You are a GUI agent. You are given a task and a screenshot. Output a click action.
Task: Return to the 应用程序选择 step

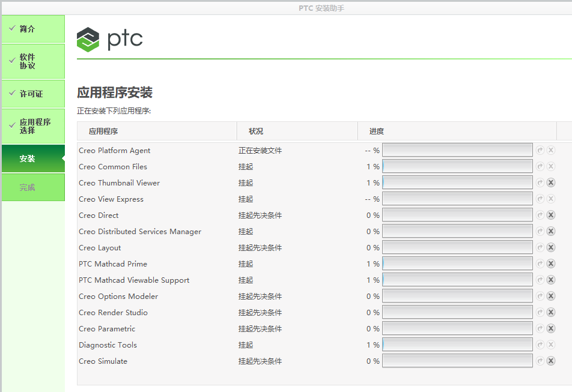point(33,126)
